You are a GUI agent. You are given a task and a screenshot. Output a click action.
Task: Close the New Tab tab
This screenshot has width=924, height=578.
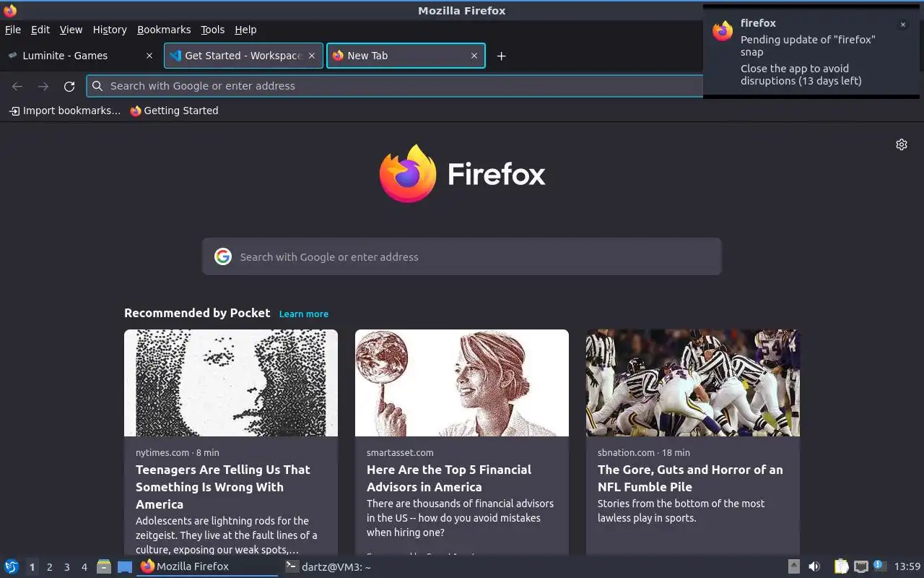point(474,56)
